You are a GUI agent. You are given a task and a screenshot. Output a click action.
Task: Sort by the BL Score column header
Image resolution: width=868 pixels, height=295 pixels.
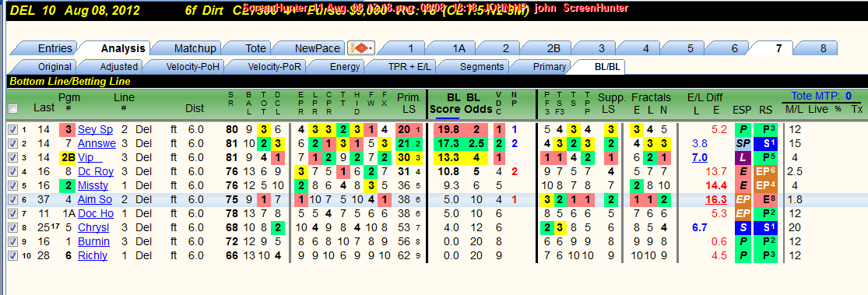[x=447, y=104]
